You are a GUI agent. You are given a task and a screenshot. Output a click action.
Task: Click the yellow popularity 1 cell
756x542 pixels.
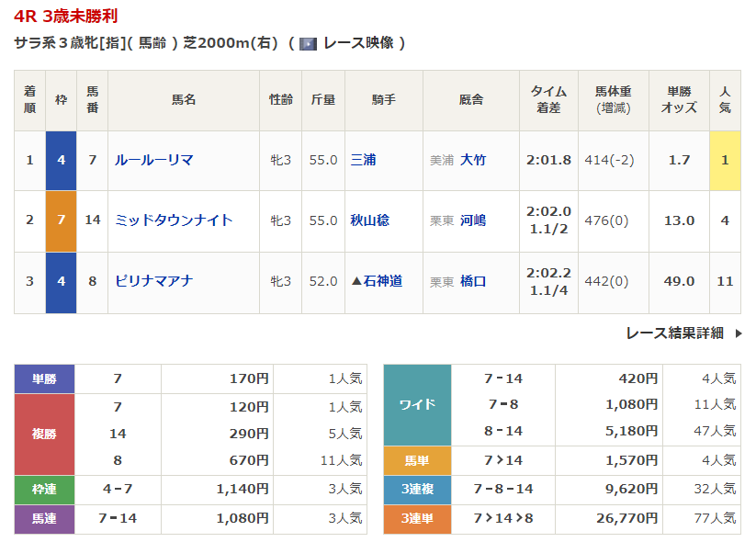click(725, 160)
